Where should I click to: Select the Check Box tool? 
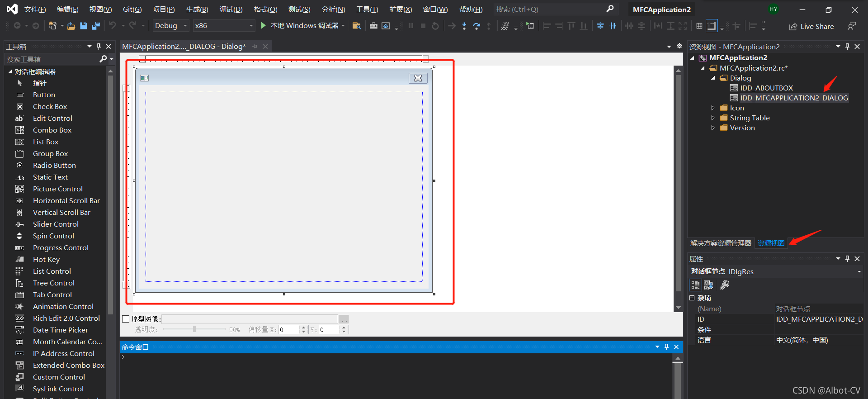point(50,106)
